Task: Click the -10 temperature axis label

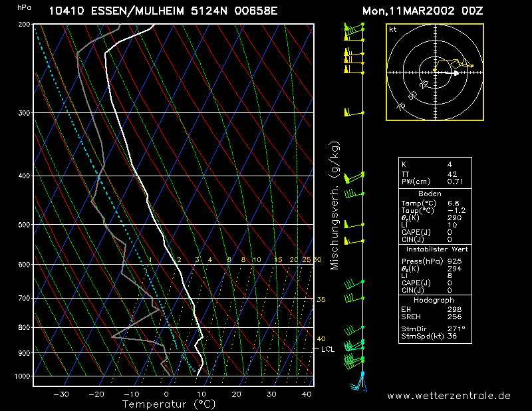Action: click(x=131, y=394)
